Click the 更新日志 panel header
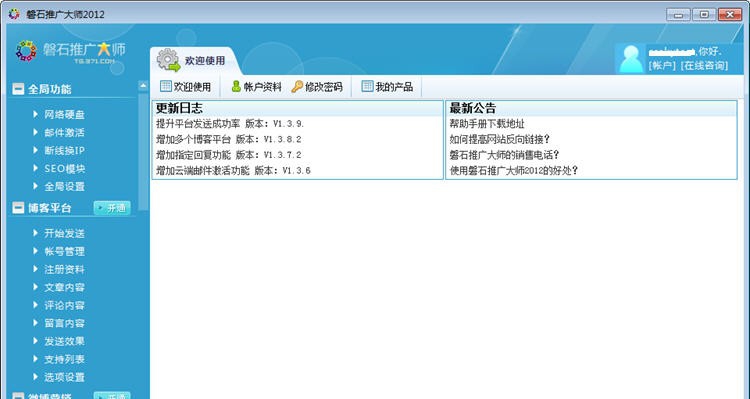Screen dimensions: 750x399 [298, 108]
